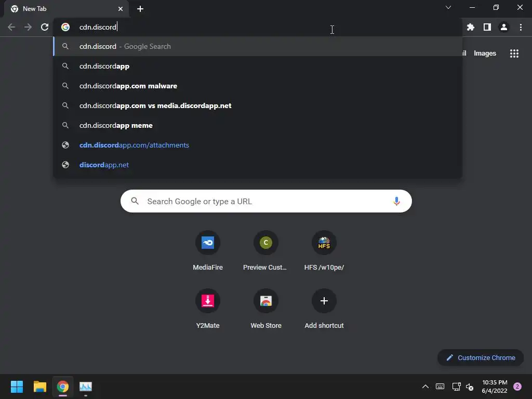532x399 pixels.
Task: Open the Y2Mate shortcut
Action: (208, 309)
